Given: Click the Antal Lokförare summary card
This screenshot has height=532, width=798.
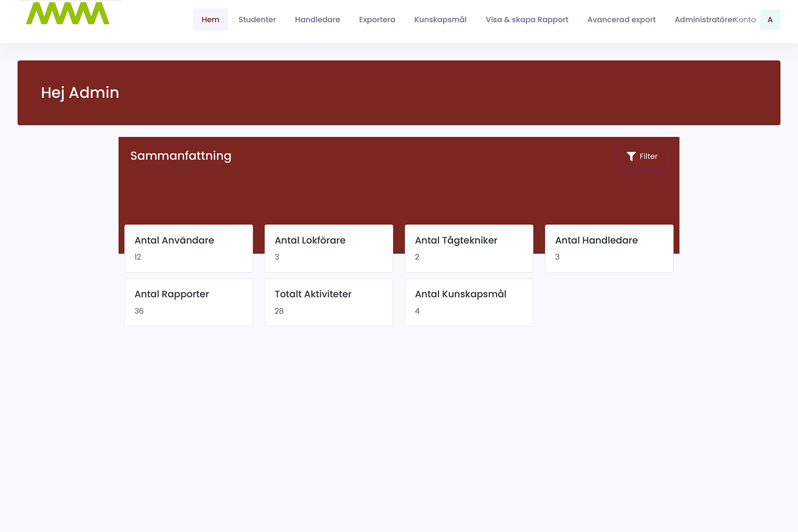Looking at the screenshot, I should pos(329,248).
